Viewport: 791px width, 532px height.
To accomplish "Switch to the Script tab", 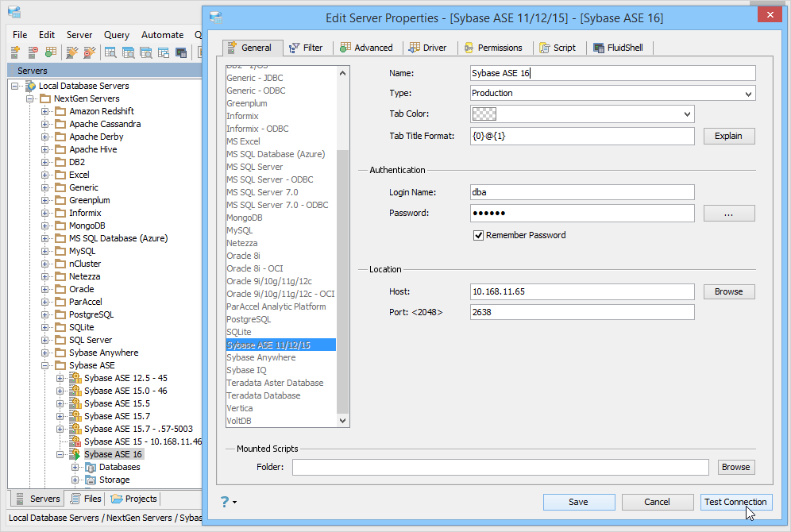I will [x=558, y=48].
